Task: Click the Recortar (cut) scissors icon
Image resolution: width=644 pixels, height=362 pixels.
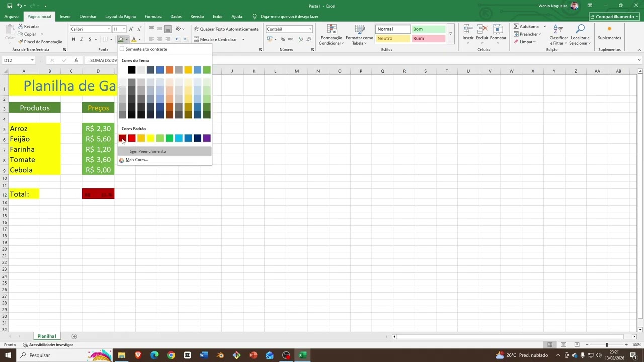Action: coord(21,26)
